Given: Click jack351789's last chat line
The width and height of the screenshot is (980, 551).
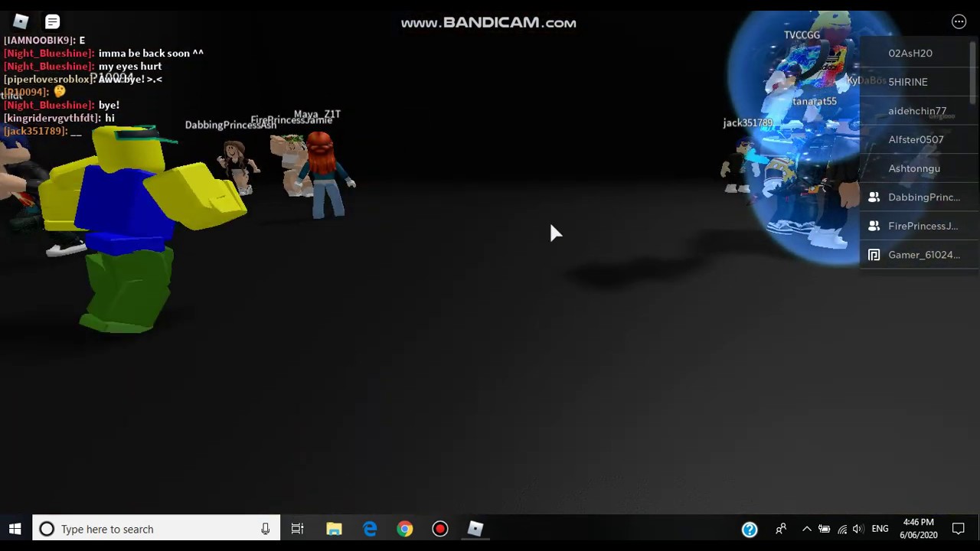Looking at the screenshot, I should (42, 131).
